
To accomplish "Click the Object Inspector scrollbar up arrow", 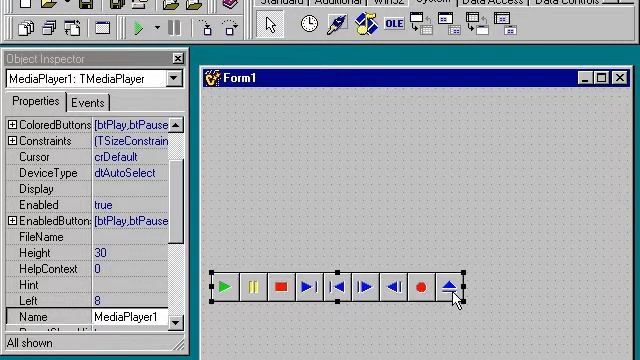I will tap(176, 125).
